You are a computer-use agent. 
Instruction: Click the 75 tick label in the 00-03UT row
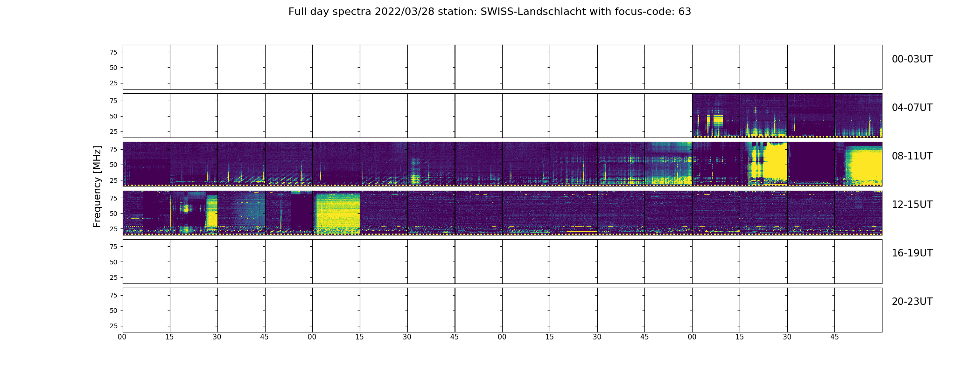pos(113,52)
